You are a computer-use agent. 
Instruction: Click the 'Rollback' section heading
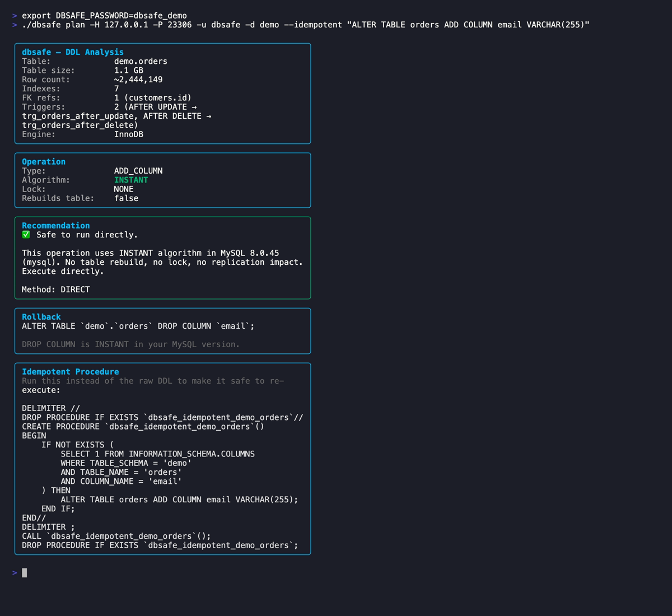pos(41,317)
